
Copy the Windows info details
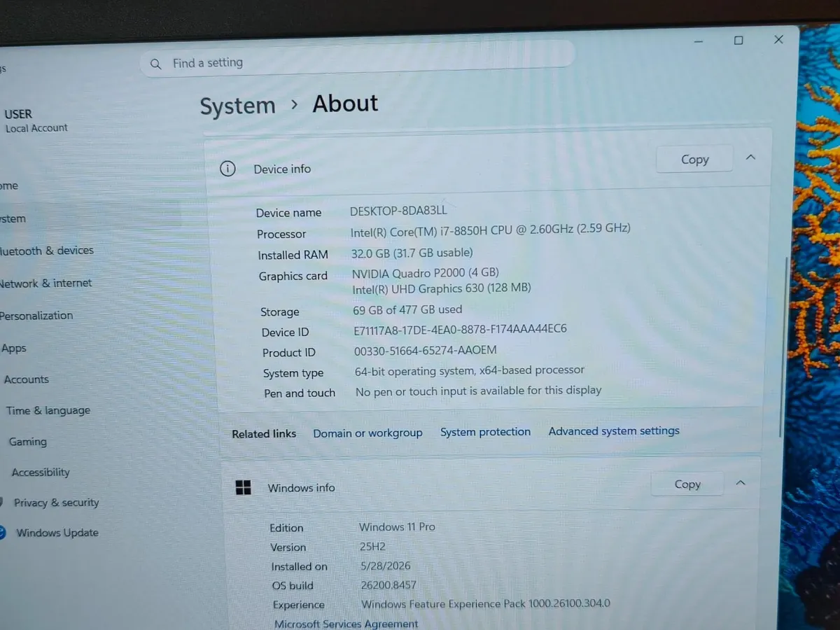(687, 484)
